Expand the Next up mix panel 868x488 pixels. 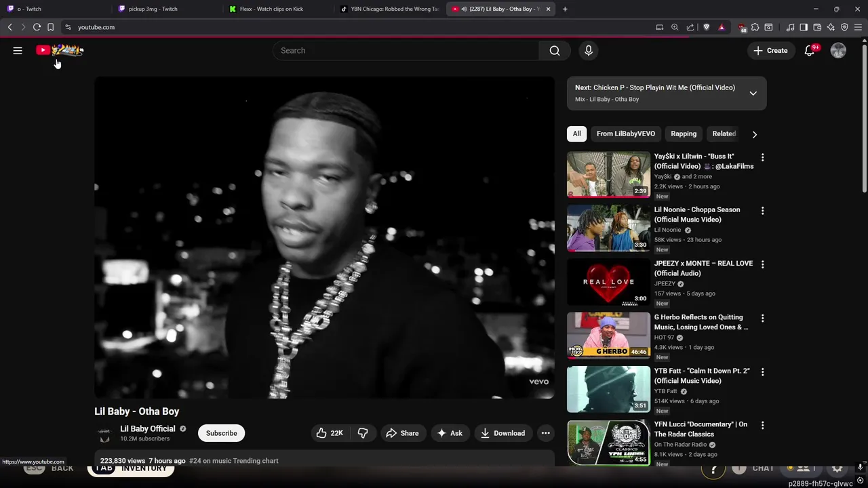[753, 94]
